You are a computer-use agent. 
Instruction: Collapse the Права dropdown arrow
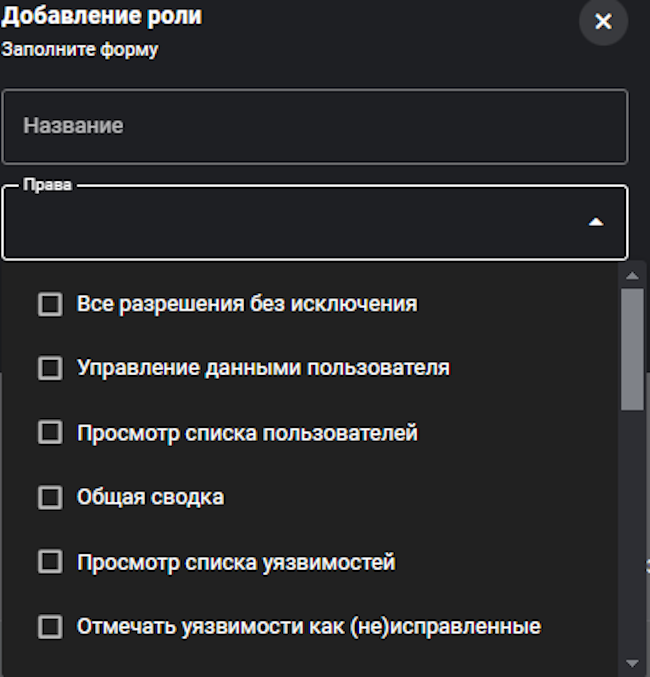pos(596,222)
